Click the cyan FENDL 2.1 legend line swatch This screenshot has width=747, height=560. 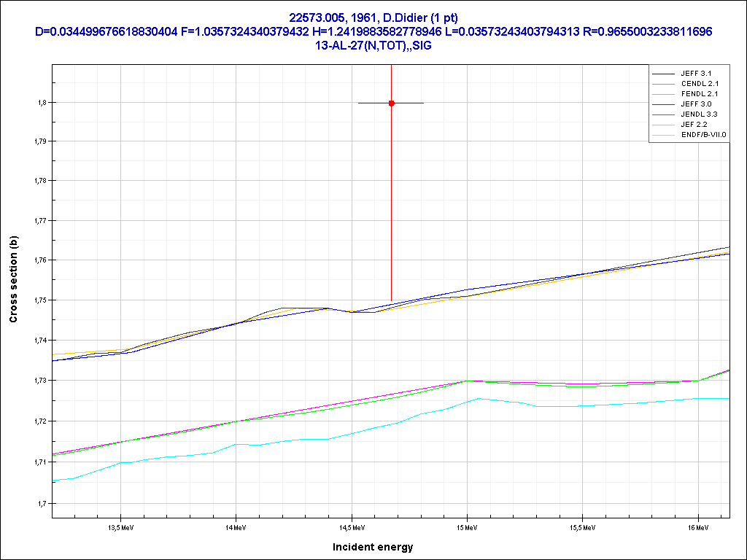[x=663, y=94]
